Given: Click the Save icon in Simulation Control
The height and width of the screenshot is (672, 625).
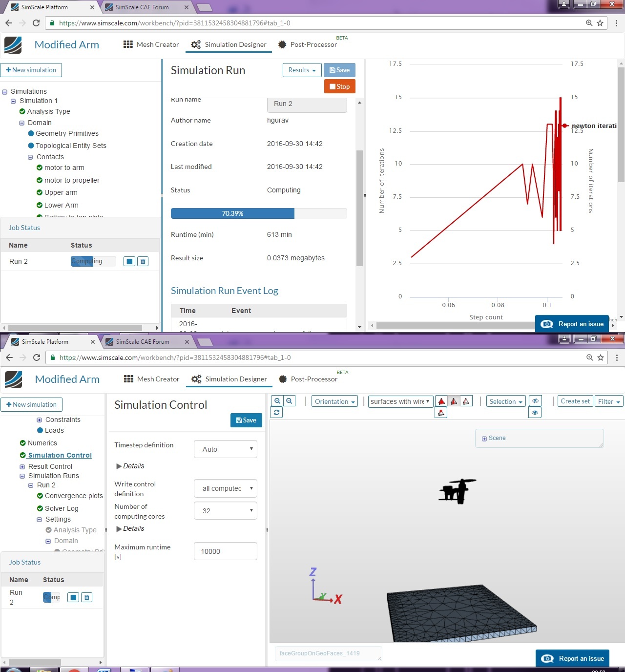Looking at the screenshot, I should point(246,420).
